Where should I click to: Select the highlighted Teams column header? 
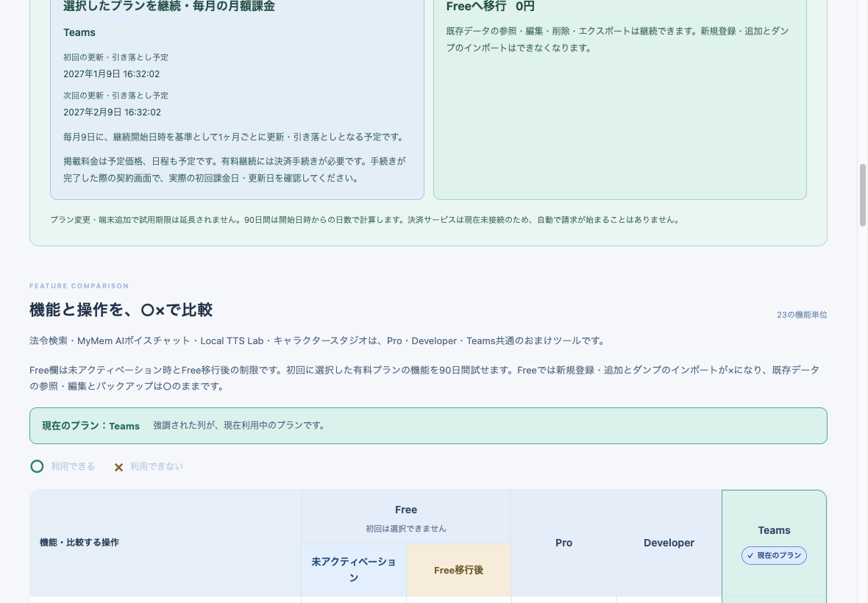coord(774,543)
